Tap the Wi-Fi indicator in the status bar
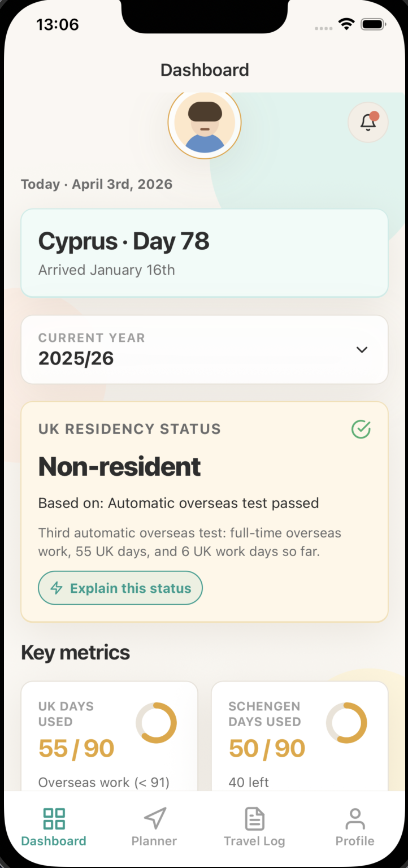 (x=345, y=24)
